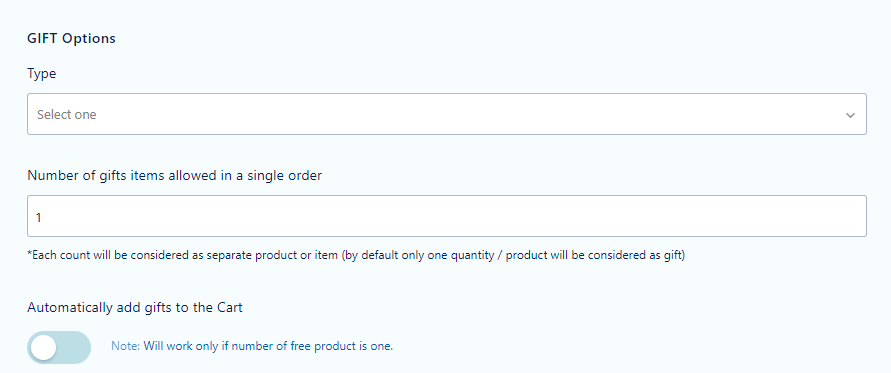
Task: Click the GIFT Options heading
Action: coord(72,38)
